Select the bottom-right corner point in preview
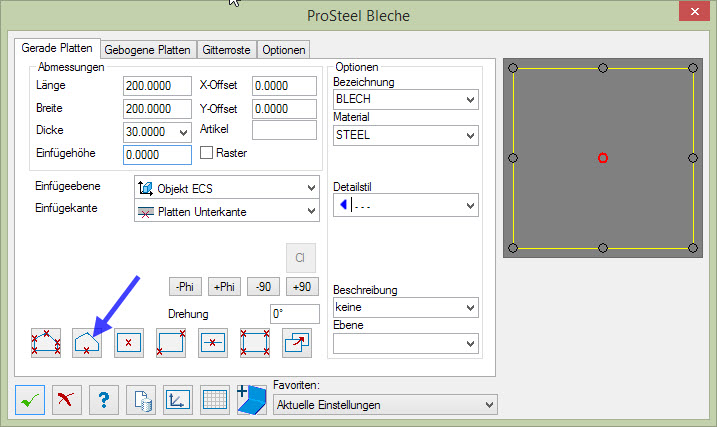 [693, 248]
